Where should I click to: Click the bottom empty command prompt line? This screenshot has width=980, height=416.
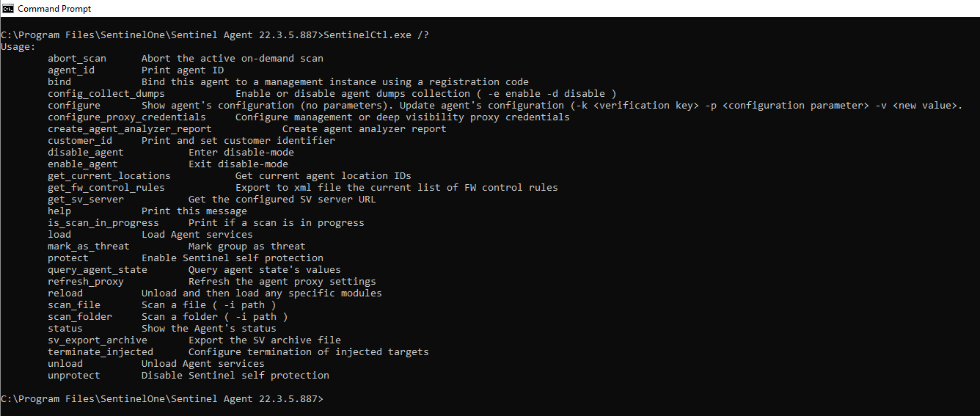pos(162,399)
